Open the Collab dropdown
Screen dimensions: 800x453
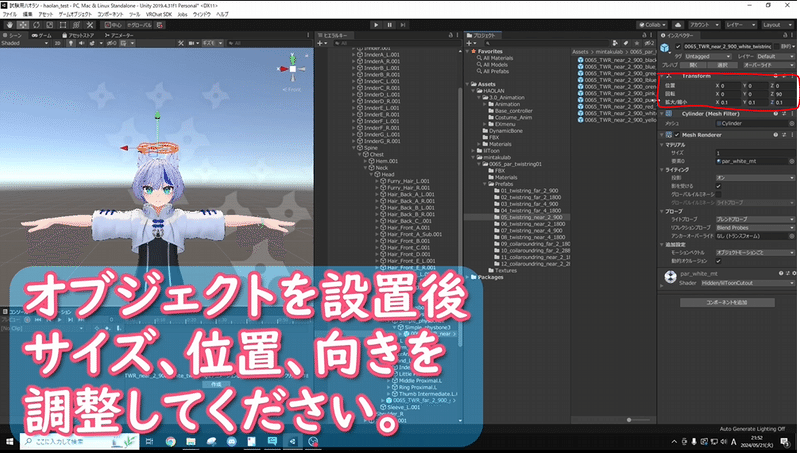click(x=652, y=24)
